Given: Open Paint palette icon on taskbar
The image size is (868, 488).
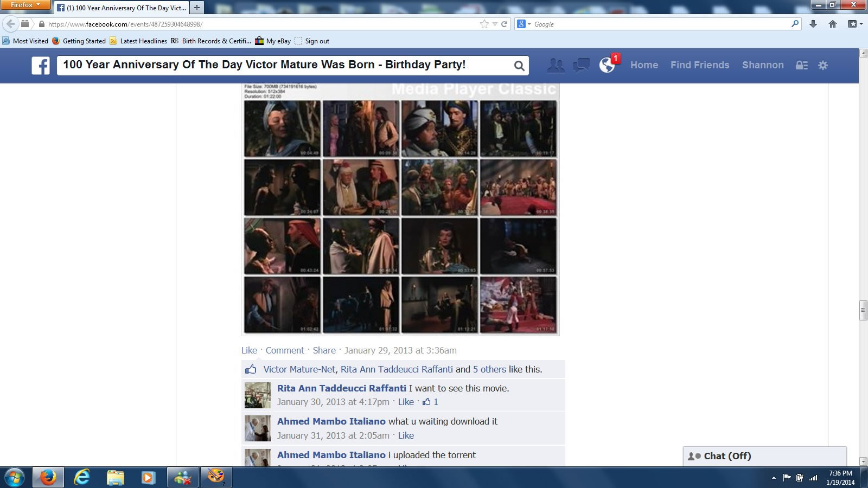Looking at the screenshot, I should pyautogui.click(x=216, y=478).
